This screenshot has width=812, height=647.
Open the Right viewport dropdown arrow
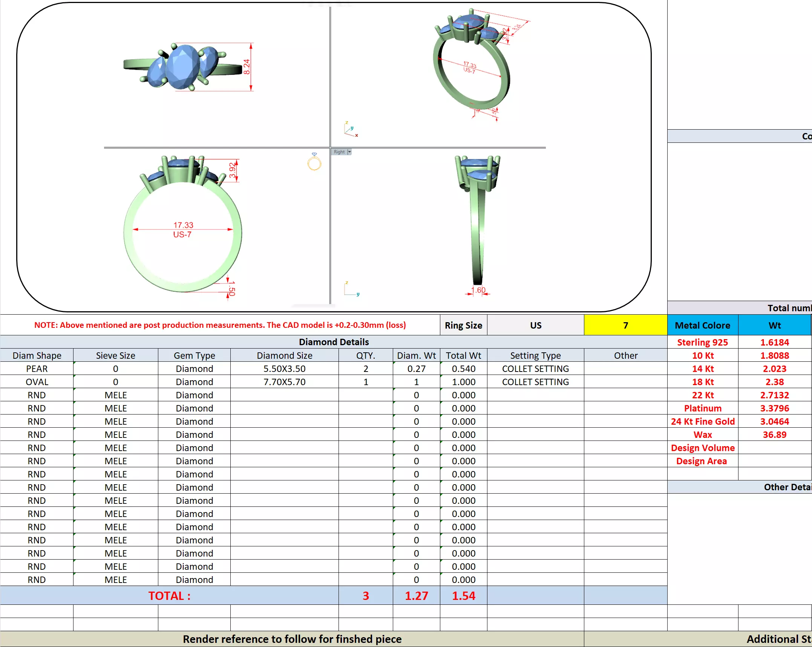coord(349,152)
